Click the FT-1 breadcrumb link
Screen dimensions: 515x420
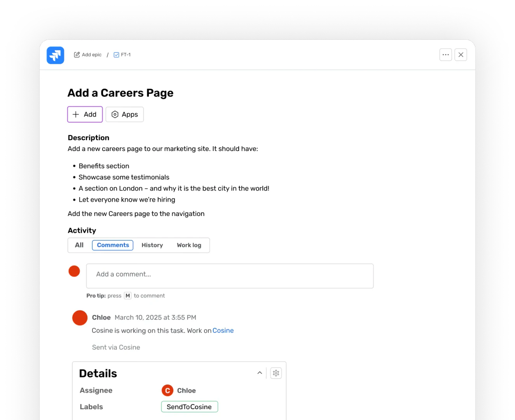click(125, 54)
